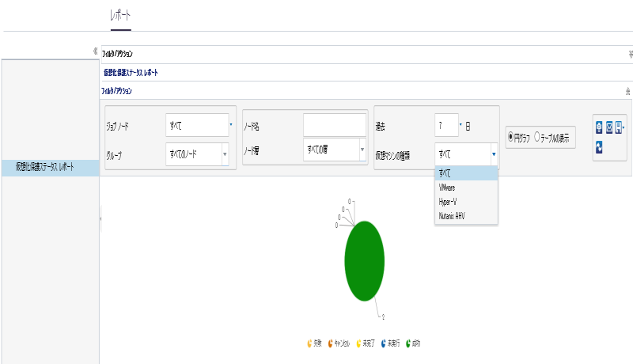Choose VMware in the VM type list
This screenshot has height=364, width=633.
tap(466, 188)
